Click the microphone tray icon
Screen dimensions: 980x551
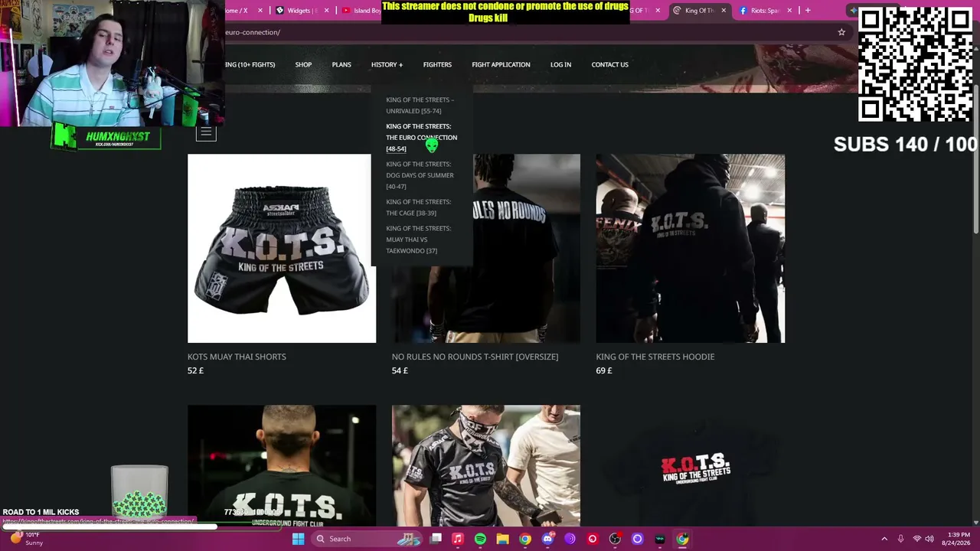(900, 539)
